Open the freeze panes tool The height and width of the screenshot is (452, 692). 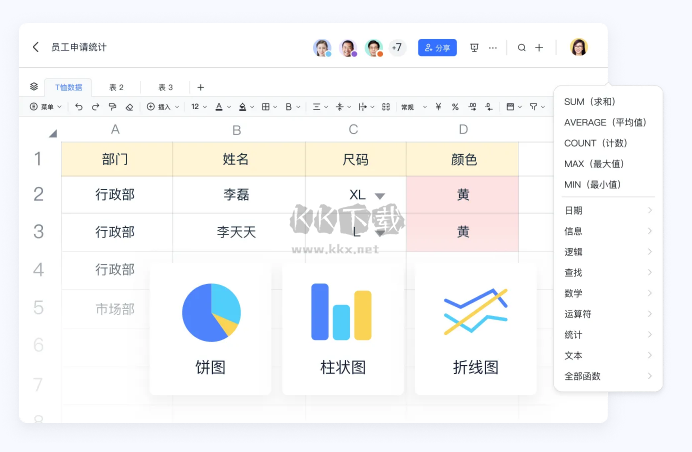pyautogui.click(x=510, y=107)
